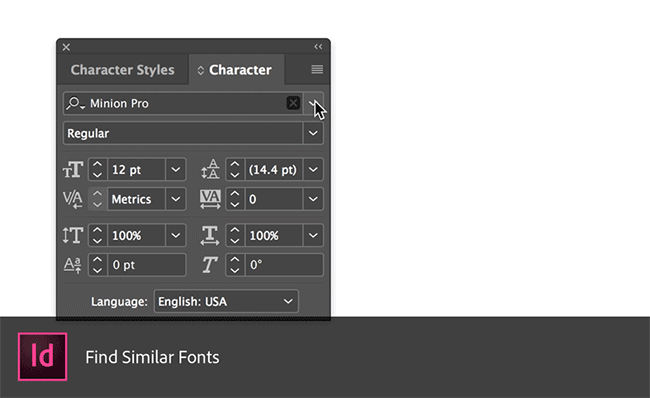Click the kerning icon

73,199
